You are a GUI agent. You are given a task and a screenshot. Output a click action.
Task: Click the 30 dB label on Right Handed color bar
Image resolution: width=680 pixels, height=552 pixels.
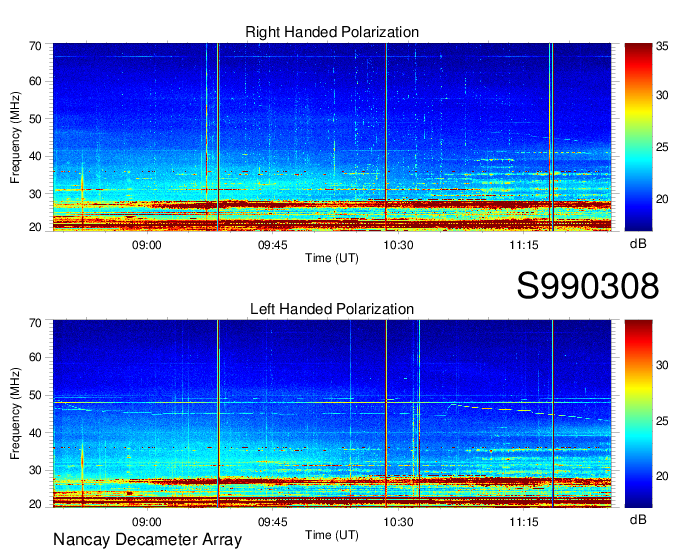tap(662, 95)
